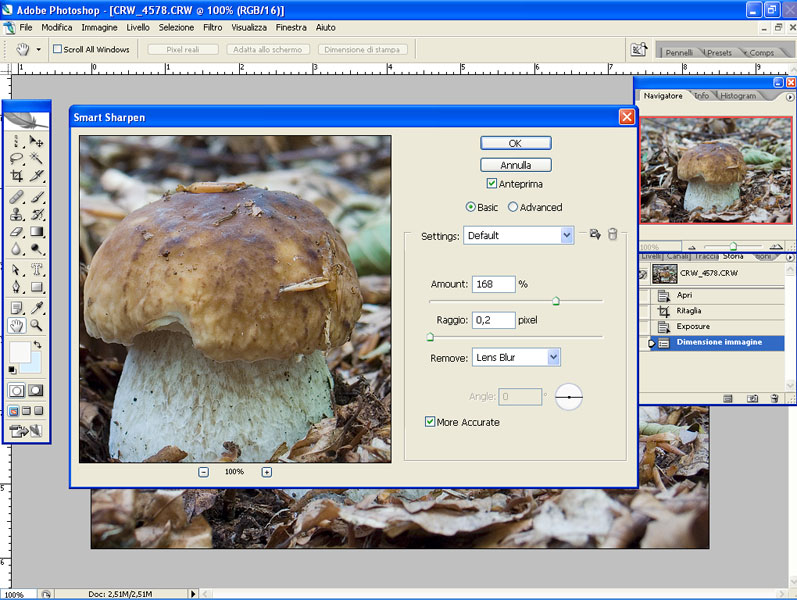Select the Advanced radio button
This screenshot has height=600, width=797.
coord(513,208)
